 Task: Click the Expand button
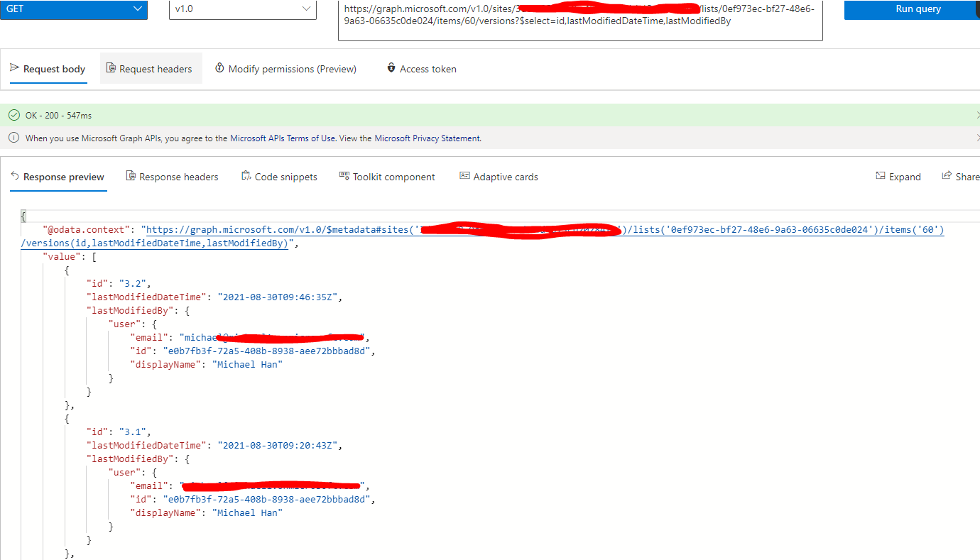coord(898,177)
